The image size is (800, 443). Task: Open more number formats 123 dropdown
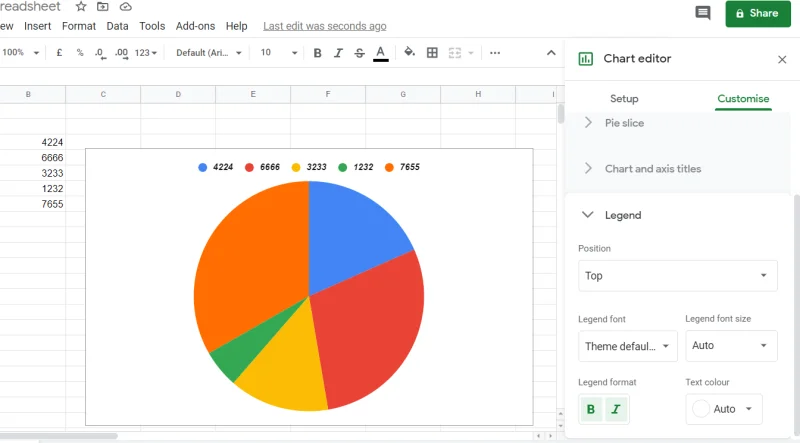(x=146, y=53)
